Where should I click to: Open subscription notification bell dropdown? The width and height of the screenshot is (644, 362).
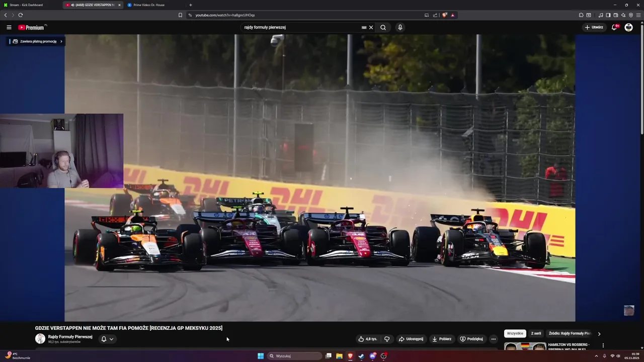[107, 339]
